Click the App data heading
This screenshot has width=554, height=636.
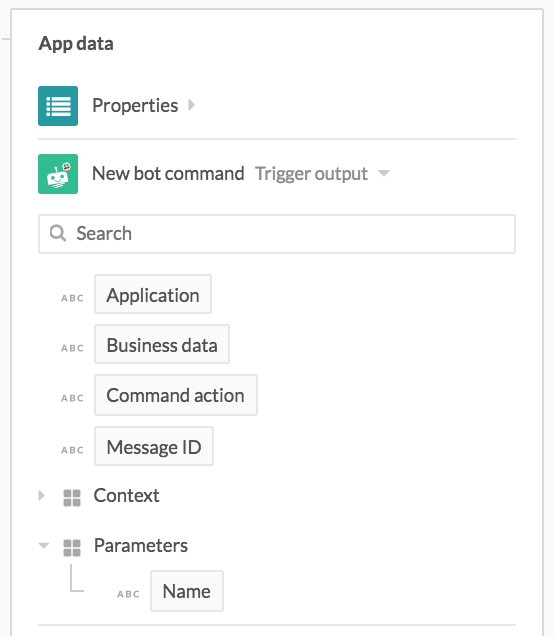click(76, 44)
